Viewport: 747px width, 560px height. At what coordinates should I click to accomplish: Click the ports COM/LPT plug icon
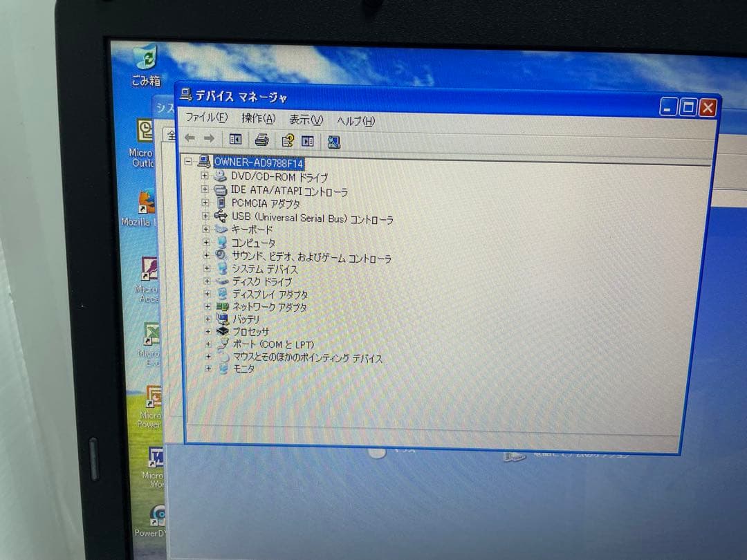pyautogui.click(x=223, y=344)
